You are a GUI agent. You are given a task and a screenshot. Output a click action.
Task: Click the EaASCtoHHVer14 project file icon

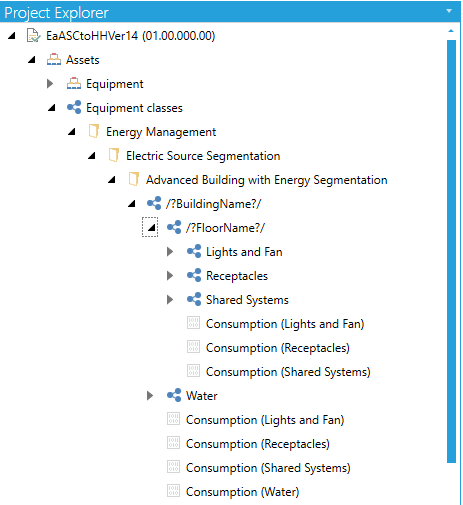pos(34,36)
